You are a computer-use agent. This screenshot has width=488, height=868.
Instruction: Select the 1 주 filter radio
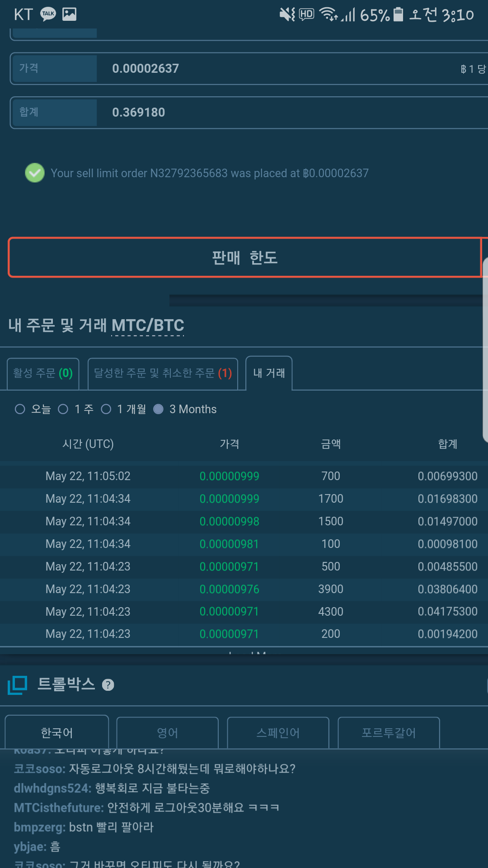63,409
